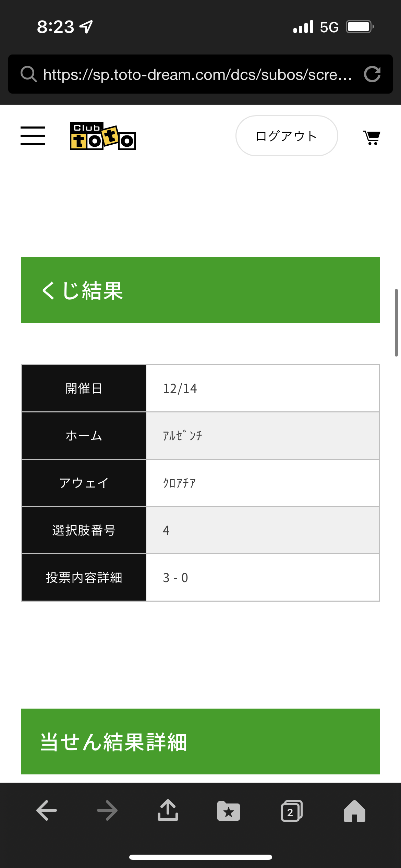
Task: Show the open tabs switcher
Action: click(292, 811)
